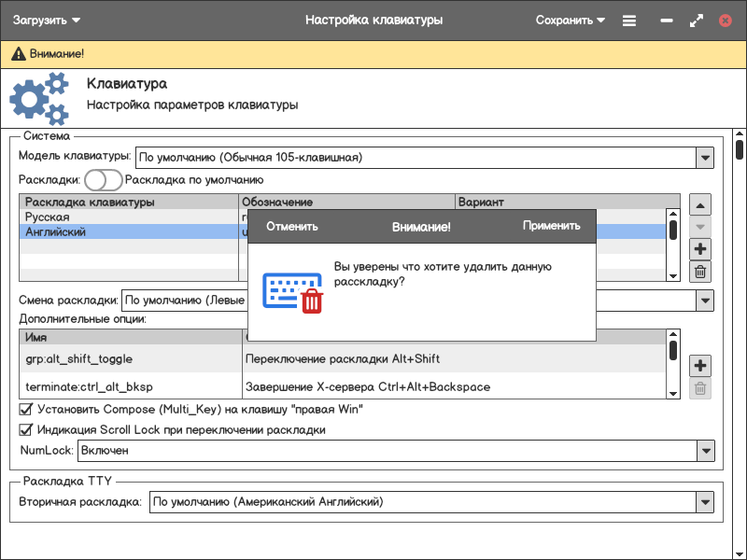Move layout up with arrow icon
The image size is (747, 560).
(x=700, y=204)
